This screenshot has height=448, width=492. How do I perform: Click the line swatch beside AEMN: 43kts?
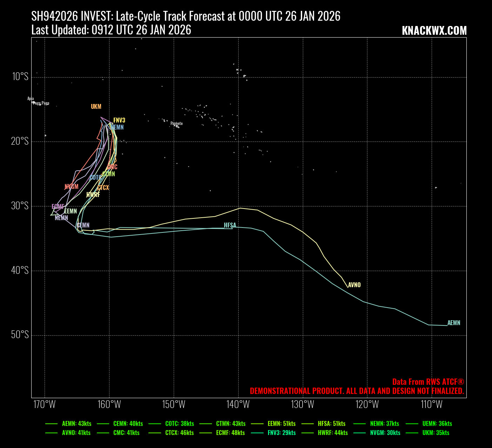pos(51,424)
